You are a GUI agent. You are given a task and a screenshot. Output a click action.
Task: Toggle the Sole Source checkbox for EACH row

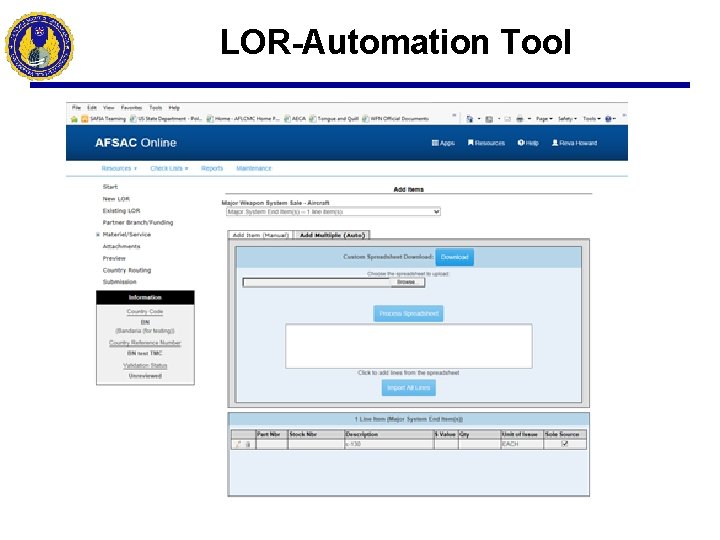tap(565, 444)
